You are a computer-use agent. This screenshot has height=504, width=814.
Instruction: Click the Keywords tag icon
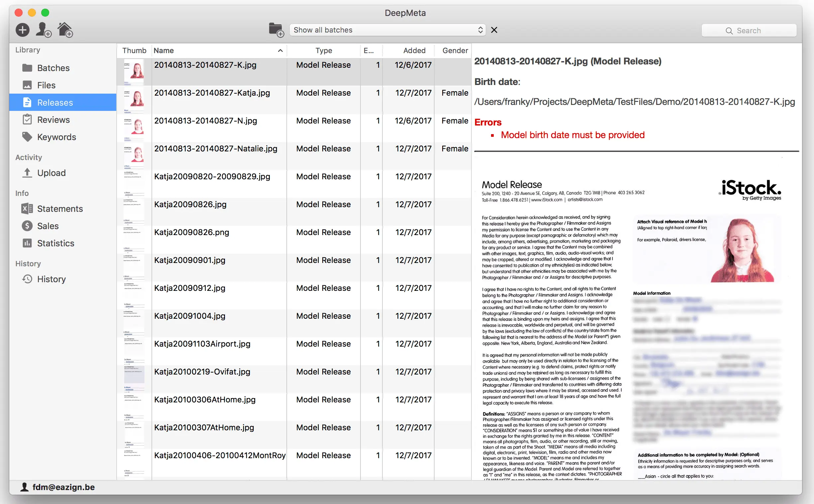27,137
